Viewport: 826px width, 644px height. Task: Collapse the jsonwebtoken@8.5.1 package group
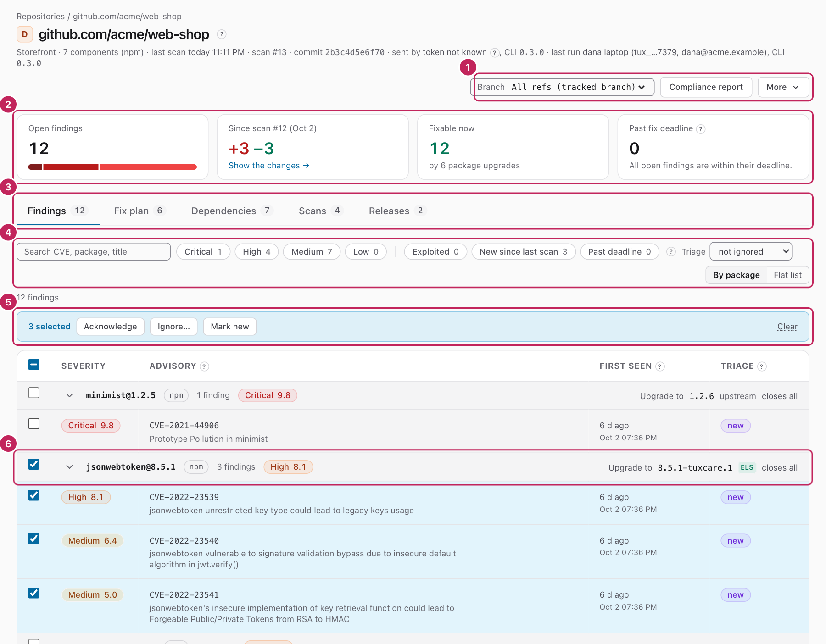point(69,467)
